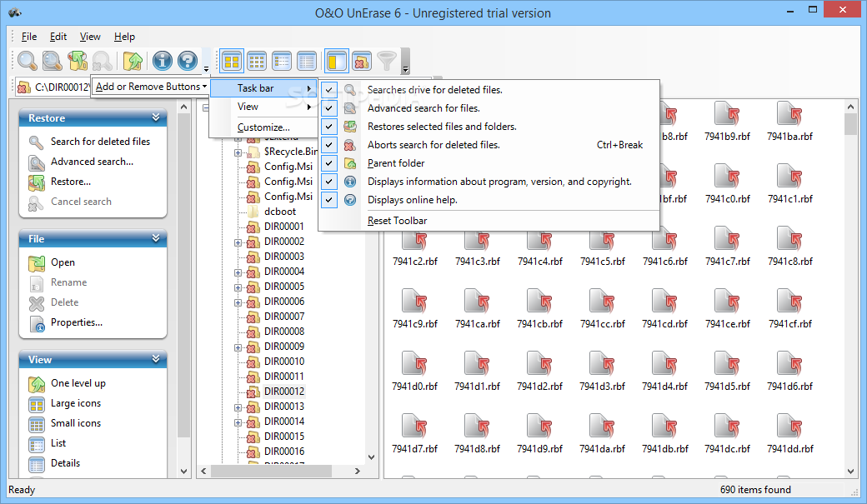Viewport: 867px width, 504px height.
Task: Click Reset Toolbar menu entry
Action: pyautogui.click(x=397, y=221)
